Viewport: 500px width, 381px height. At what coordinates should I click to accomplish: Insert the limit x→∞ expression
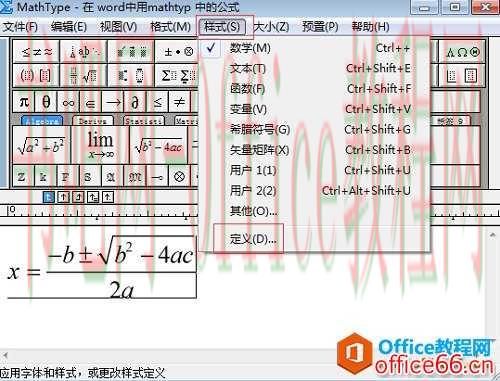tap(100, 145)
